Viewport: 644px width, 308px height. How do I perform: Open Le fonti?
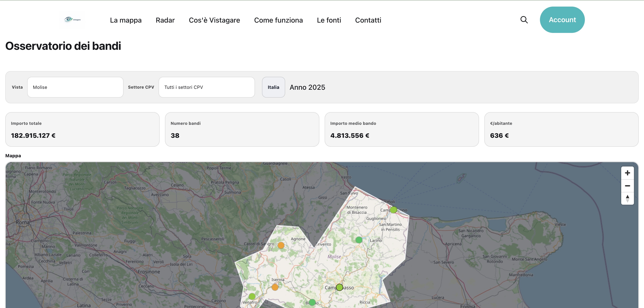pos(329,20)
